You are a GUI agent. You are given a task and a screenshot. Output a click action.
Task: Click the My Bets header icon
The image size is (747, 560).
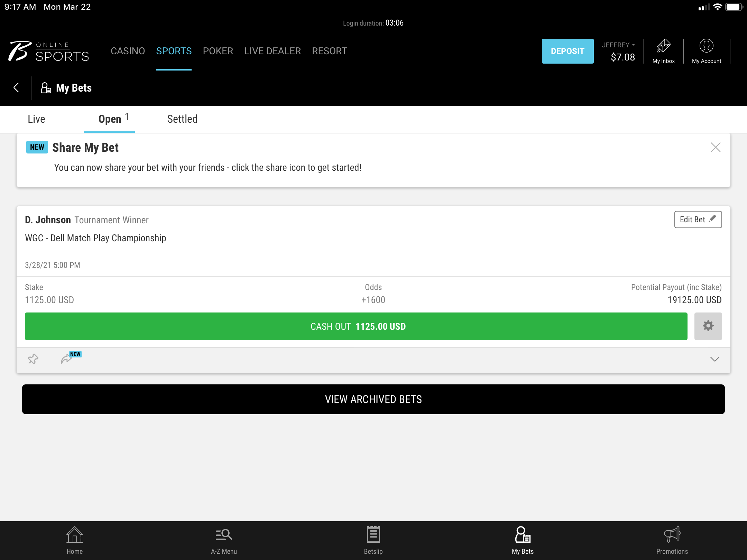46,88
